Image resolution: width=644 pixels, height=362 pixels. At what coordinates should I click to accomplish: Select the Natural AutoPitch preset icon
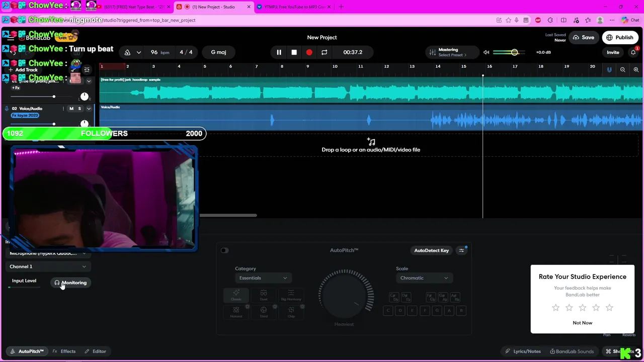pyautogui.click(x=236, y=312)
